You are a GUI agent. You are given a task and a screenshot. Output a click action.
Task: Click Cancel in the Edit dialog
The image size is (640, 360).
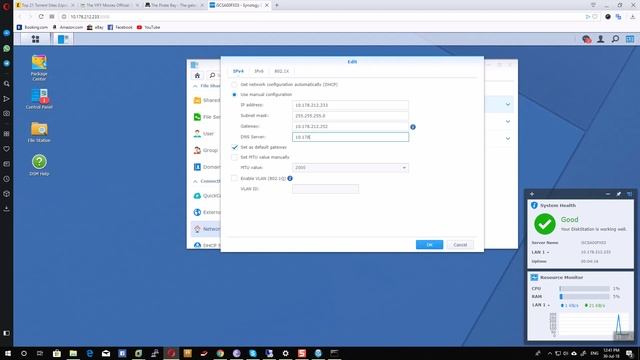pos(460,245)
